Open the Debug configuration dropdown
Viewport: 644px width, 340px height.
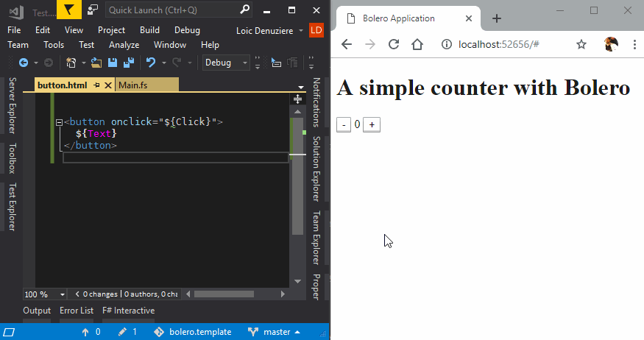226,63
